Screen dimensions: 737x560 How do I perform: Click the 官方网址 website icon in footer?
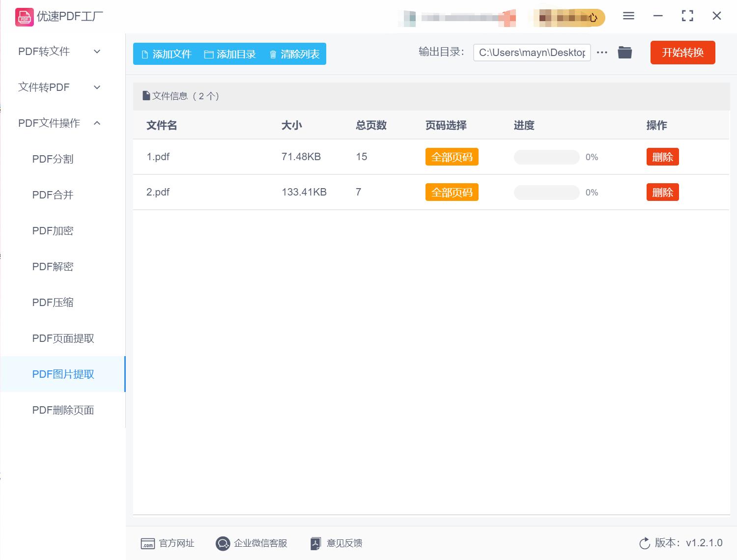click(x=148, y=543)
